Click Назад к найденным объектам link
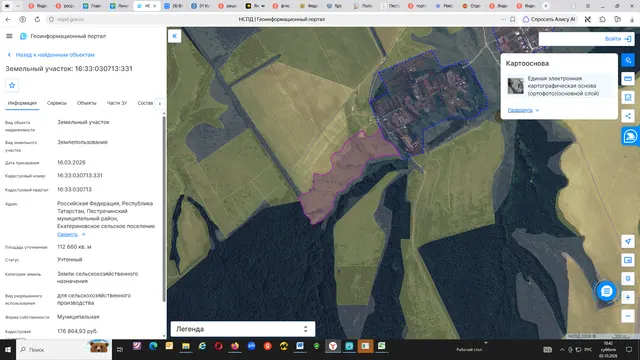Screen dimensions: 640x360 [x=55, y=55]
